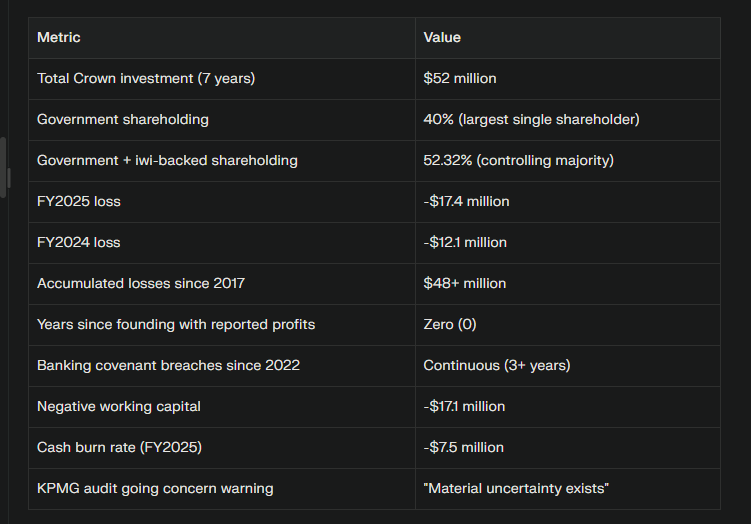This screenshot has width=751, height=524.
Task: Click the "52.32% (controlling majority)" value
Action: click(518, 160)
